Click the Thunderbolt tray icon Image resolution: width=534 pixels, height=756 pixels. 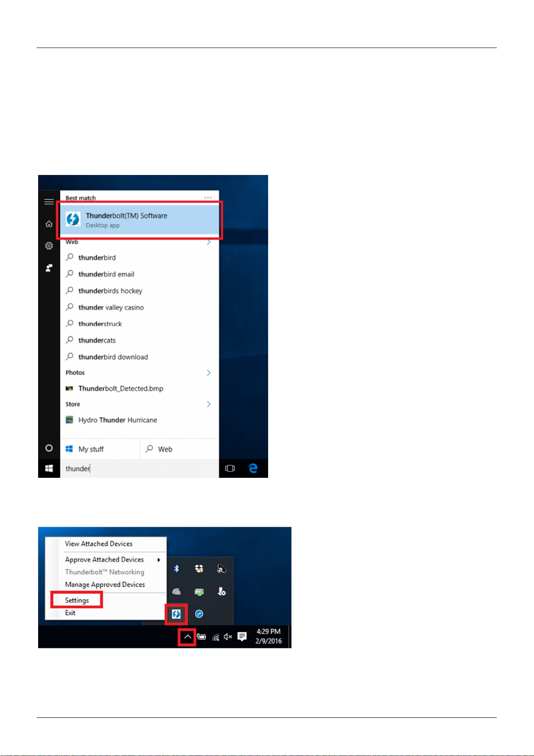click(176, 614)
